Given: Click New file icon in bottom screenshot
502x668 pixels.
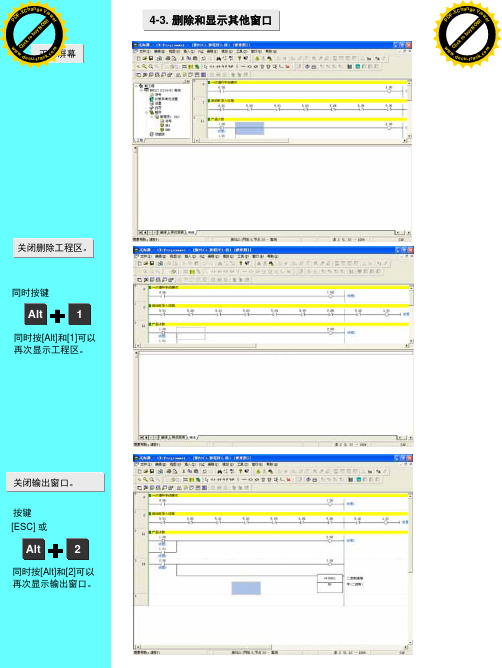Looking at the screenshot, I should pos(140,472).
